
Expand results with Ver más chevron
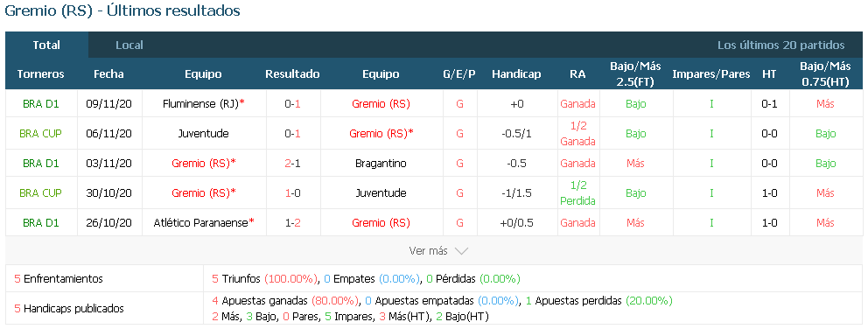click(461, 251)
